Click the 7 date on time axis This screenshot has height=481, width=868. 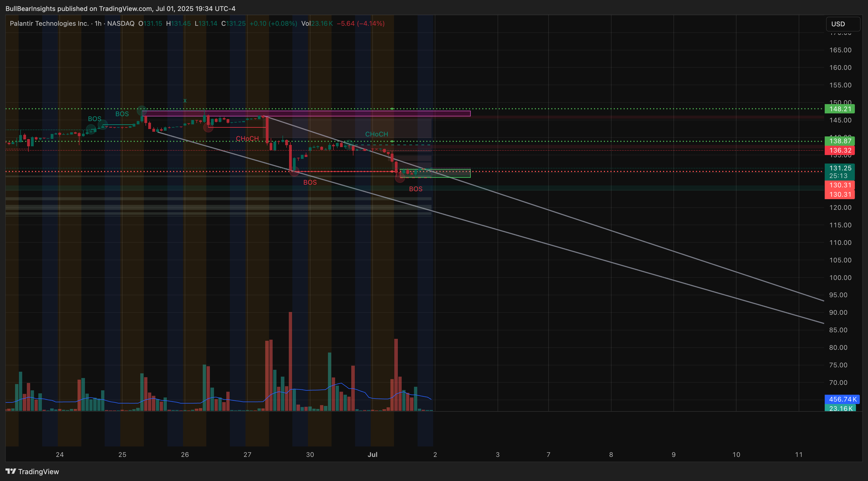(x=549, y=455)
